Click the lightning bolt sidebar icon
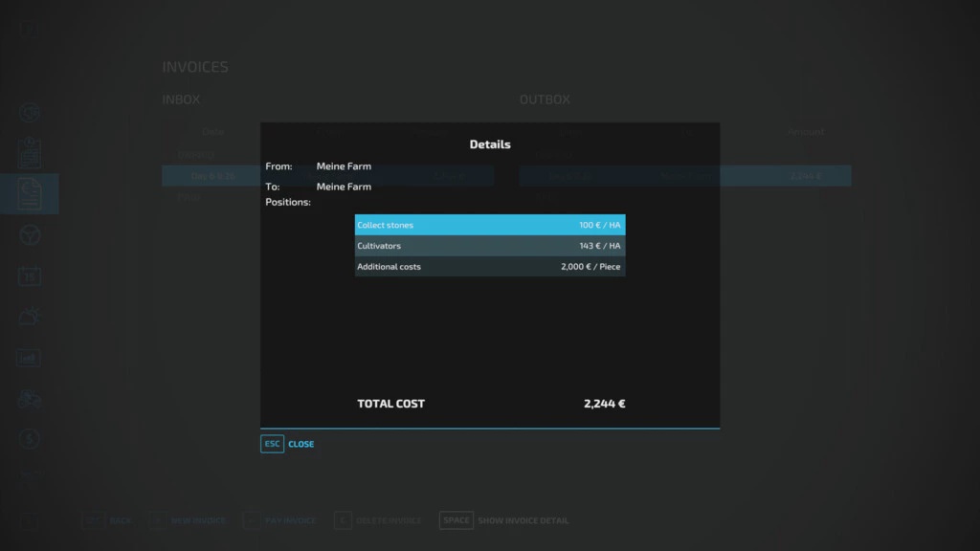The width and height of the screenshot is (980, 551). [x=30, y=439]
